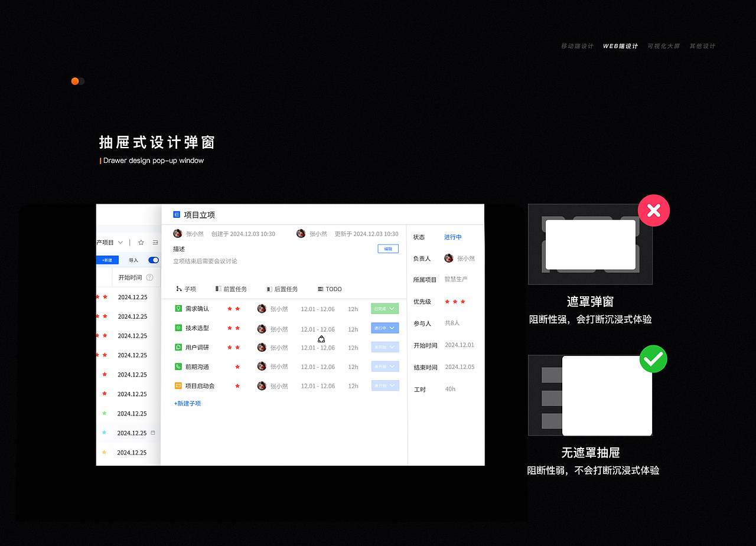Viewport: 756px width, 546px height.
Task: Open 其他设计 in top navigation
Action: (x=702, y=46)
